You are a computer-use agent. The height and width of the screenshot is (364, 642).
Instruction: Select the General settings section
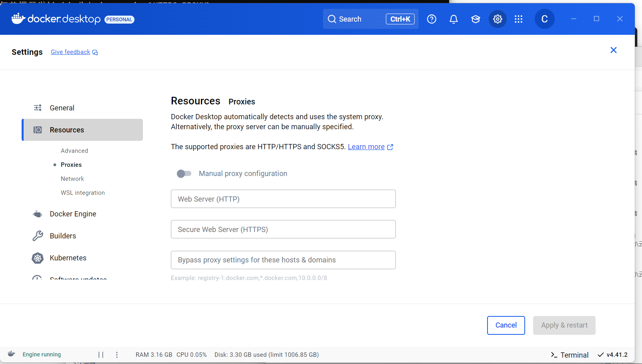pos(82,108)
